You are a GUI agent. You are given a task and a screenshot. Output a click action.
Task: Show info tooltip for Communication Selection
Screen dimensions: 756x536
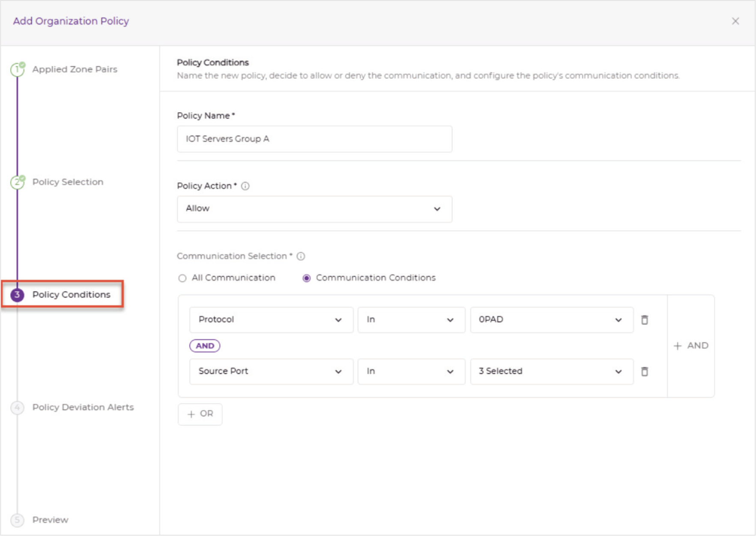301,256
